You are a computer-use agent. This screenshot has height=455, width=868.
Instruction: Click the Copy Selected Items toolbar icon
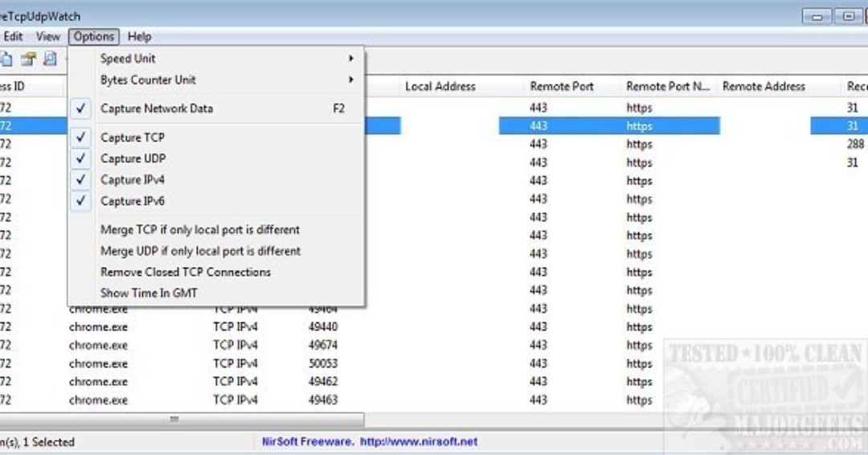click(x=6, y=59)
